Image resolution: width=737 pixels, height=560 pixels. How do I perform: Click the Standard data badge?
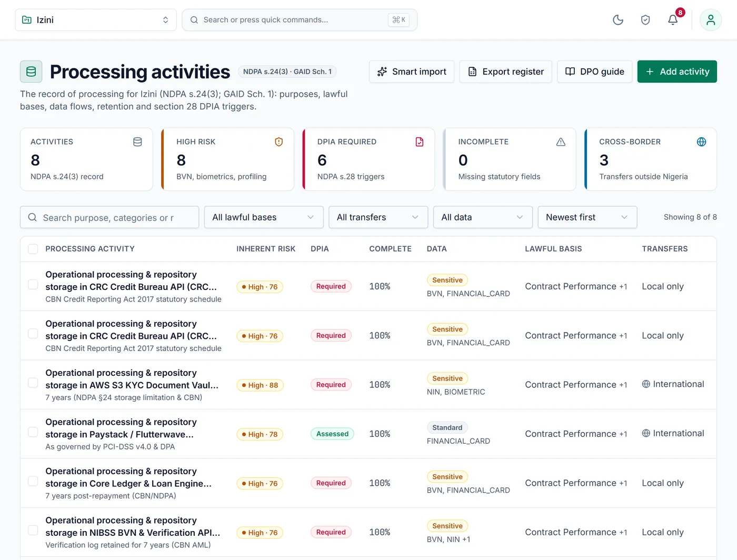pos(447,428)
